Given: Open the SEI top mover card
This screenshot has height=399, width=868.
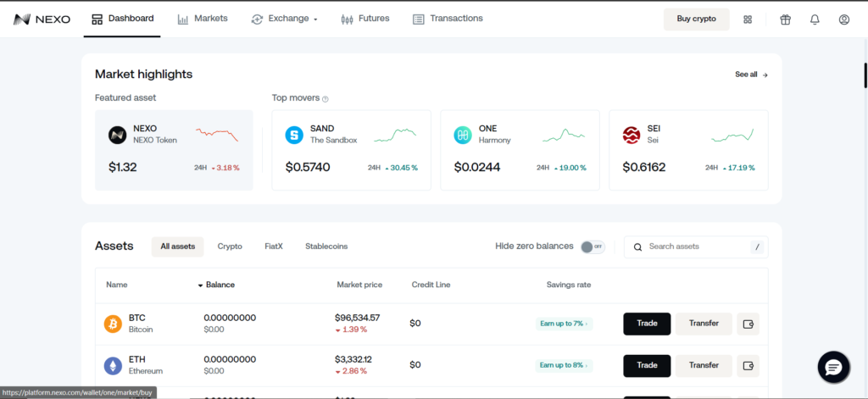Looking at the screenshot, I should [688, 150].
